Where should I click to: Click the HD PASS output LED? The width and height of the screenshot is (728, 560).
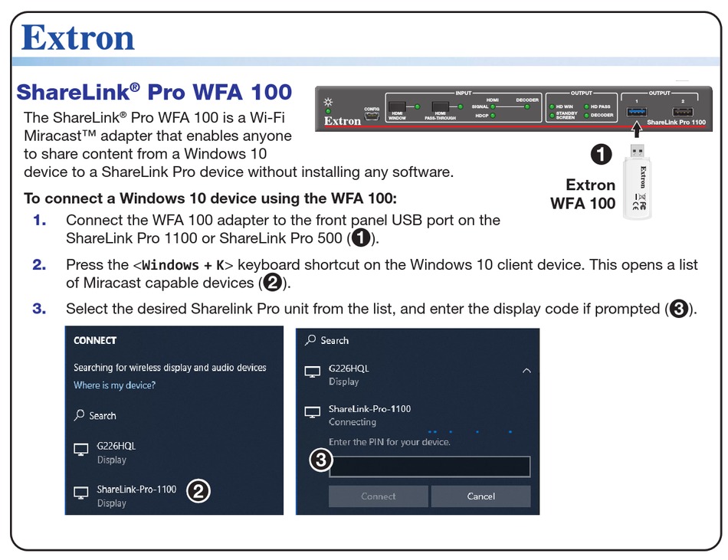pyautogui.click(x=586, y=106)
